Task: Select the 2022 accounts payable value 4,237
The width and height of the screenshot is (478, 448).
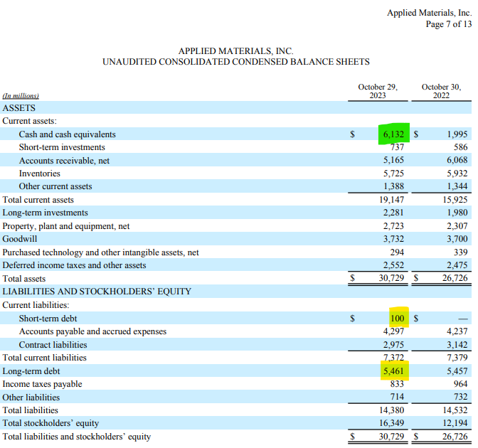Action: click(457, 331)
